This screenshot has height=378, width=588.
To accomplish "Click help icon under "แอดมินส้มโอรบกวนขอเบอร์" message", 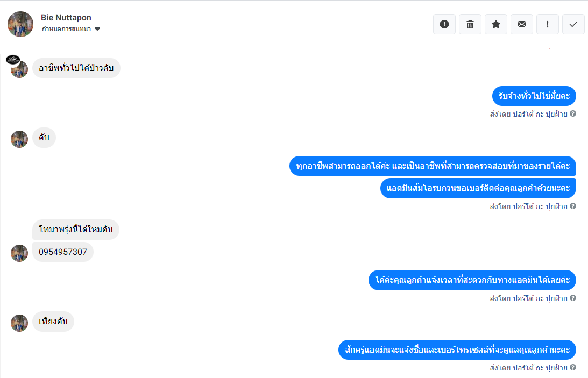I will pos(573,206).
